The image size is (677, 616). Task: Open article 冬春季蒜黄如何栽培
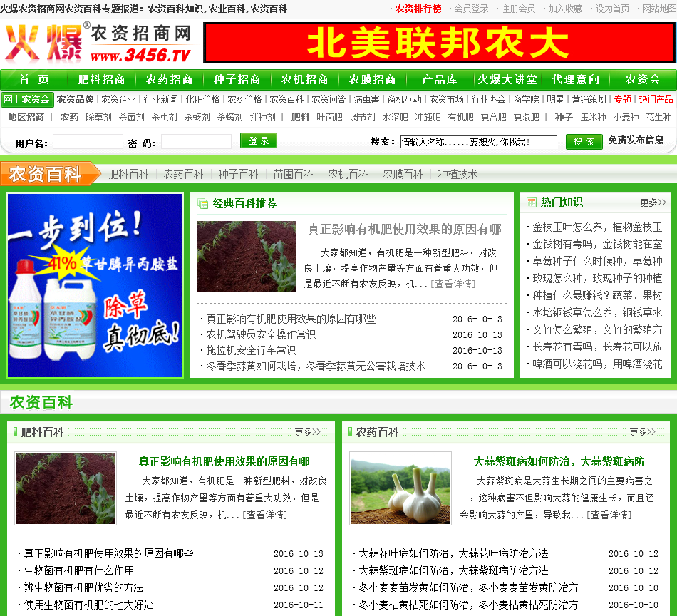[316, 366]
